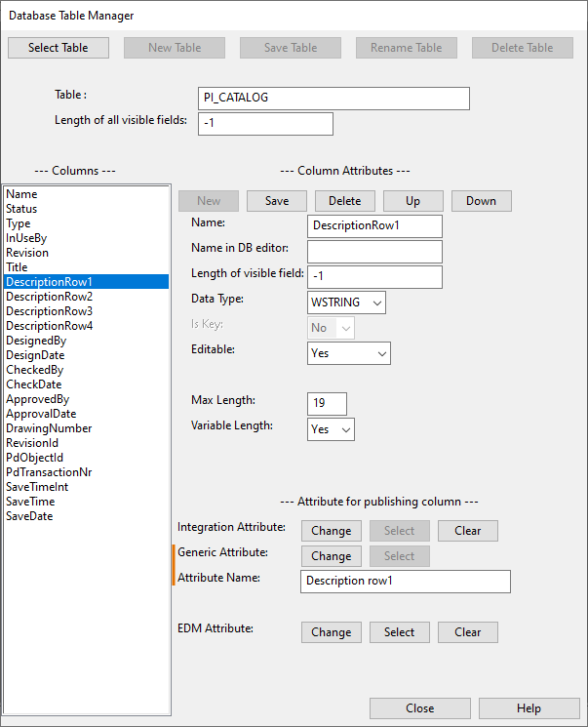The image size is (588, 727).
Task: Save the column attributes
Action: (x=277, y=201)
